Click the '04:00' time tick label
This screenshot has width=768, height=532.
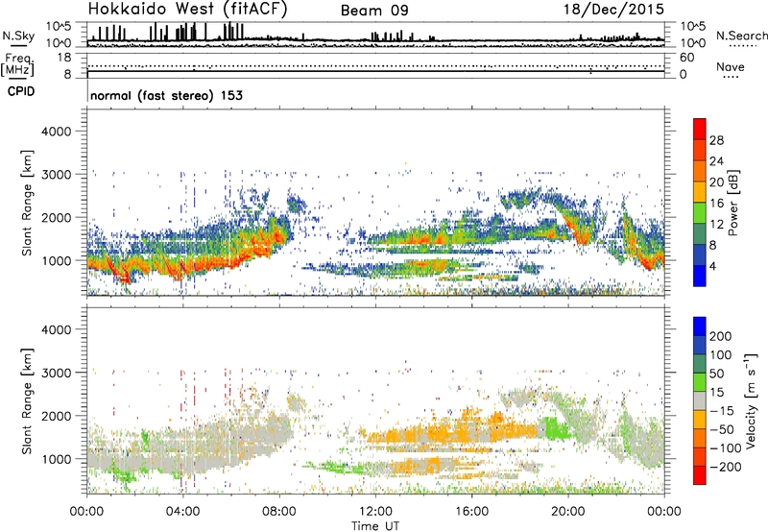182,512
